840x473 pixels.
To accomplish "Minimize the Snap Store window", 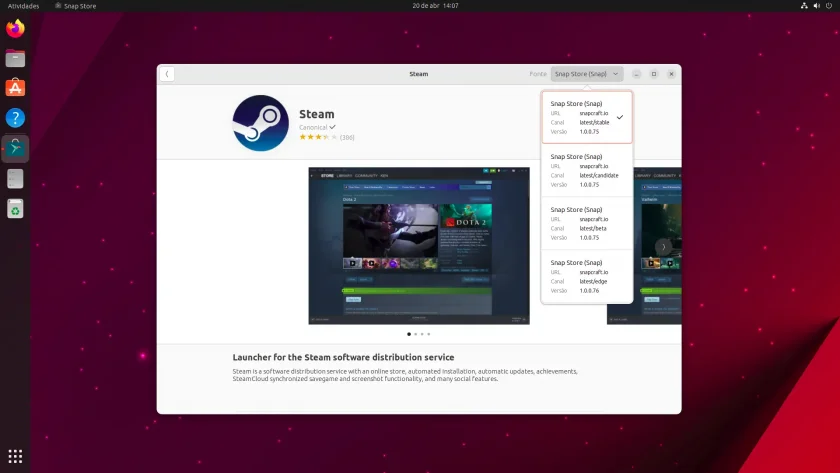I will (636, 74).
